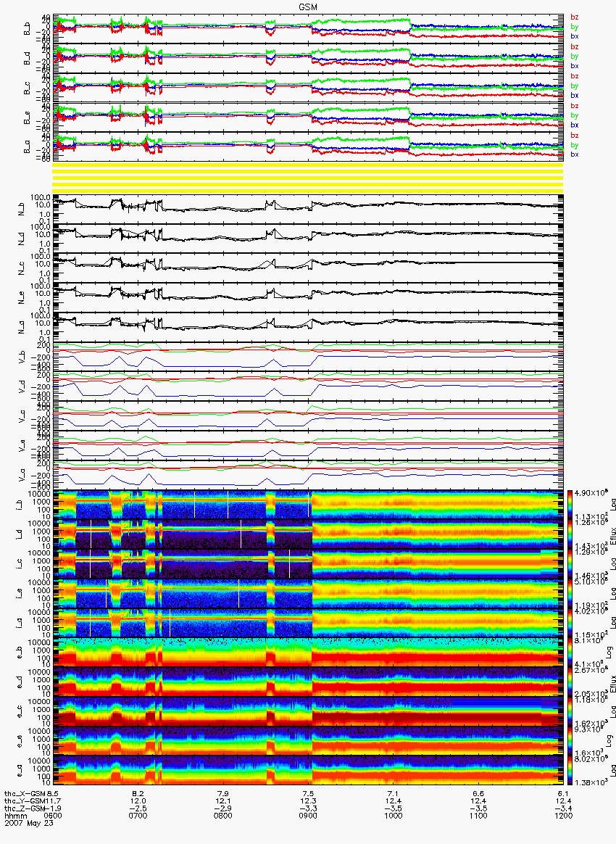Click inside the i_d ion spectrogram plot

[x=308, y=534]
